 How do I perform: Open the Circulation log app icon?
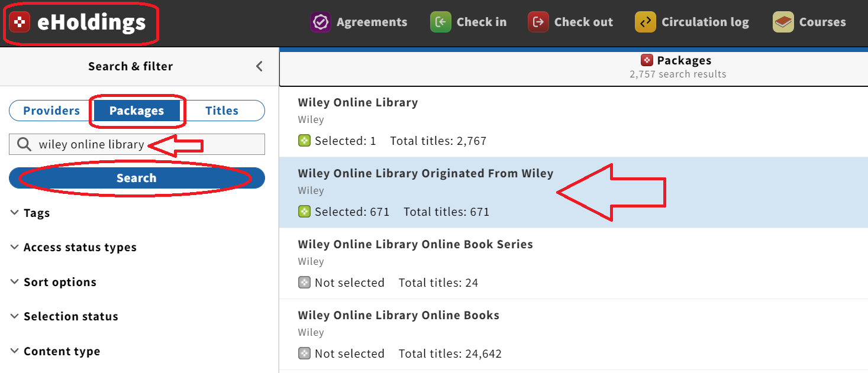646,22
